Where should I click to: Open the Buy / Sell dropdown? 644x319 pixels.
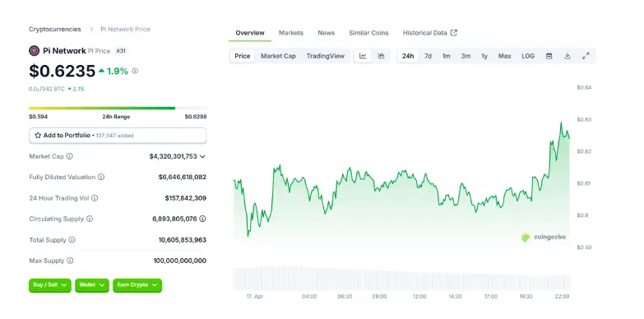[x=49, y=285]
